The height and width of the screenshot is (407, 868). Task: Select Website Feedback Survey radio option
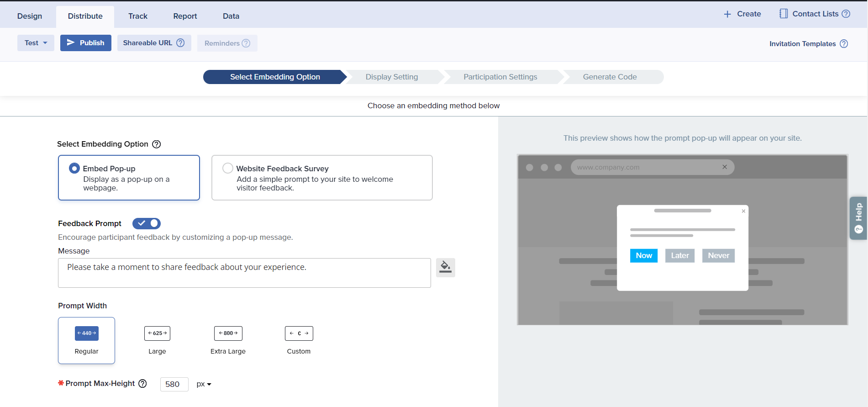pos(228,169)
